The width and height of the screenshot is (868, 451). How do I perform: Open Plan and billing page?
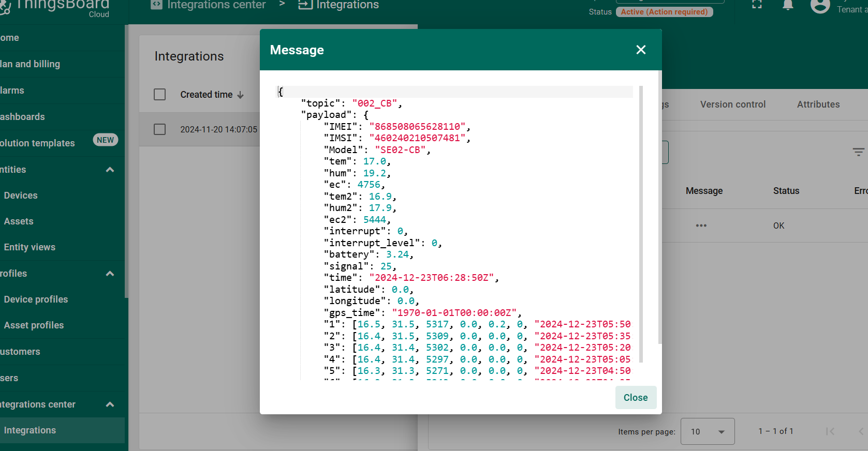tap(62, 64)
